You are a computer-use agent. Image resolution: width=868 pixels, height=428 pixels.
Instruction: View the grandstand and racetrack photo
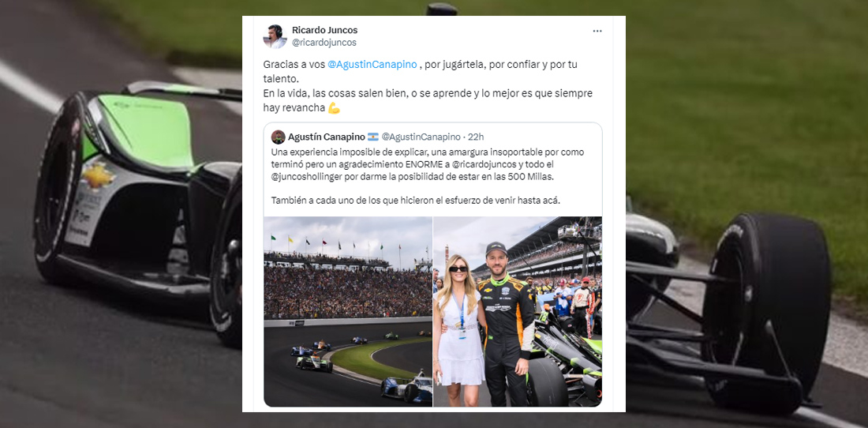click(348, 311)
